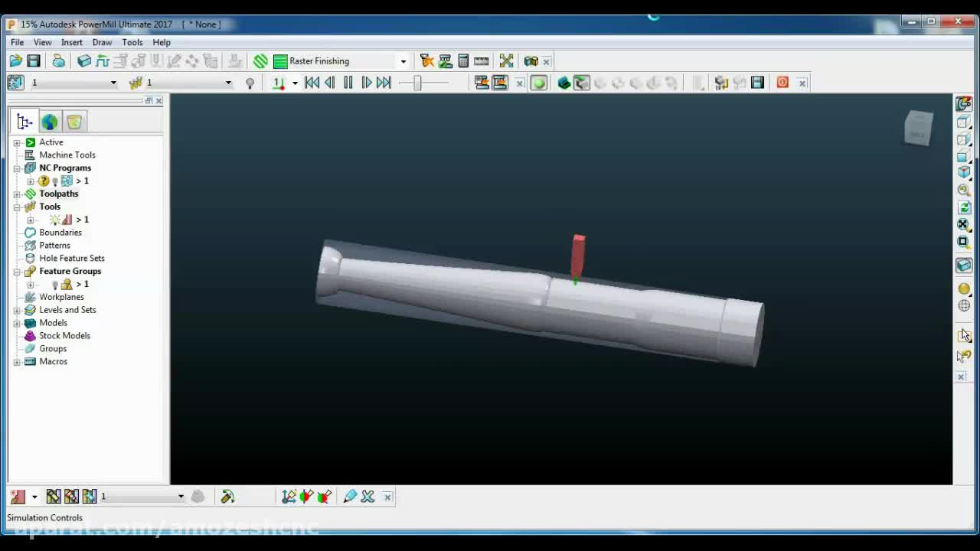This screenshot has height=551, width=980.
Task: Jump simulation to the end
Action: coord(384,83)
